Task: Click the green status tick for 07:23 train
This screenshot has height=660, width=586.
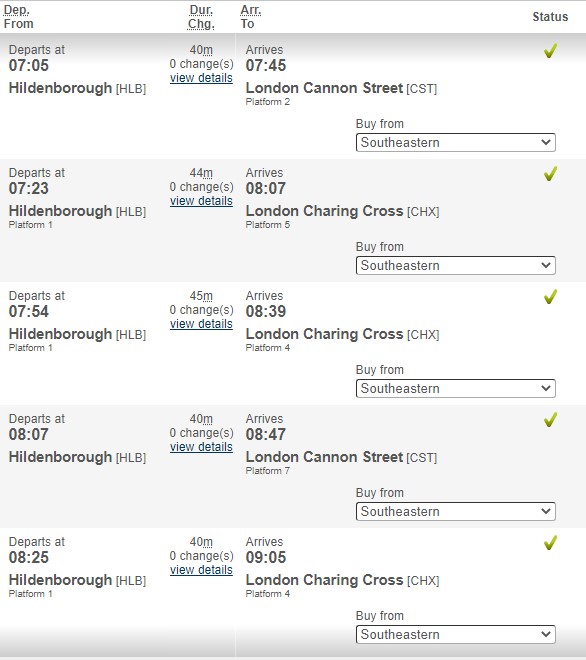Action: 550,173
